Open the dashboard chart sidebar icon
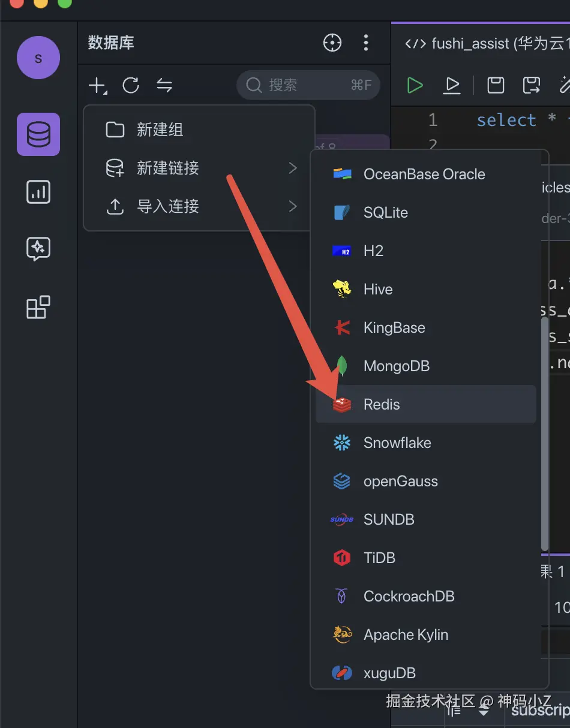Viewport: 570px width, 728px height. [38, 192]
